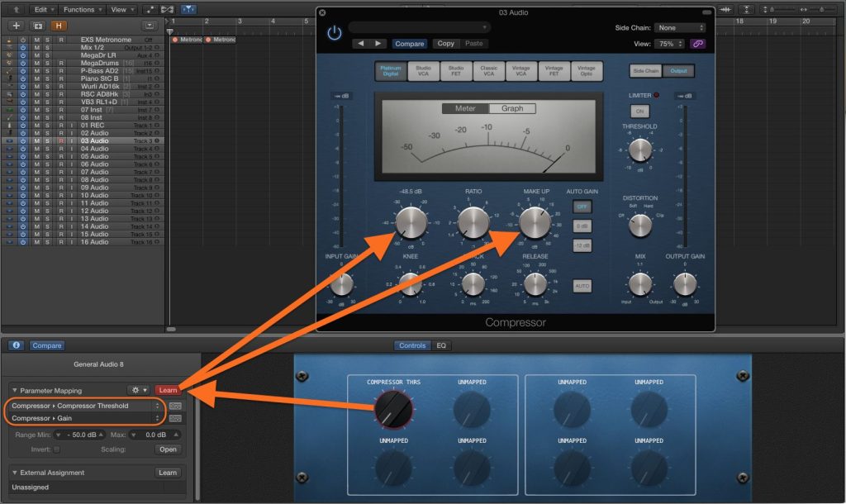Click the small icon beside the Compressor Gain mapping

(175, 418)
